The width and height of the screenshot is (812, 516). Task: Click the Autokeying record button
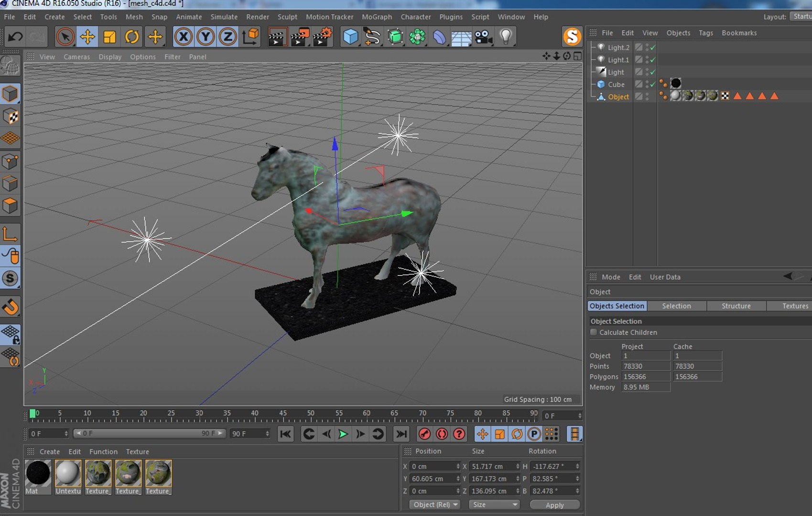tap(442, 434)
